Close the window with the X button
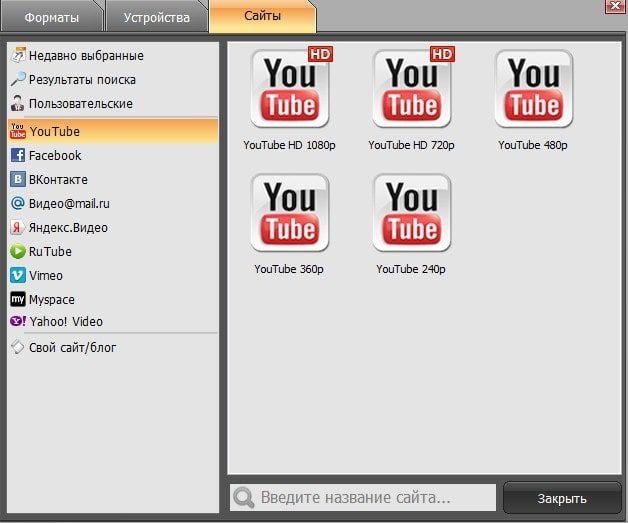Image resolution: width=628 pixels, height=523 pixels. click(615, 6)
